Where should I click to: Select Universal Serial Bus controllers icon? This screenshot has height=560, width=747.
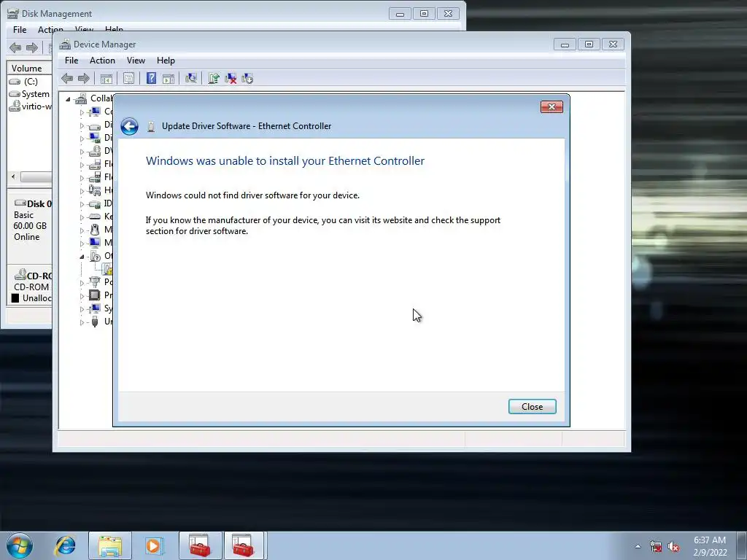pyautogui.click(x=95, y=322)
